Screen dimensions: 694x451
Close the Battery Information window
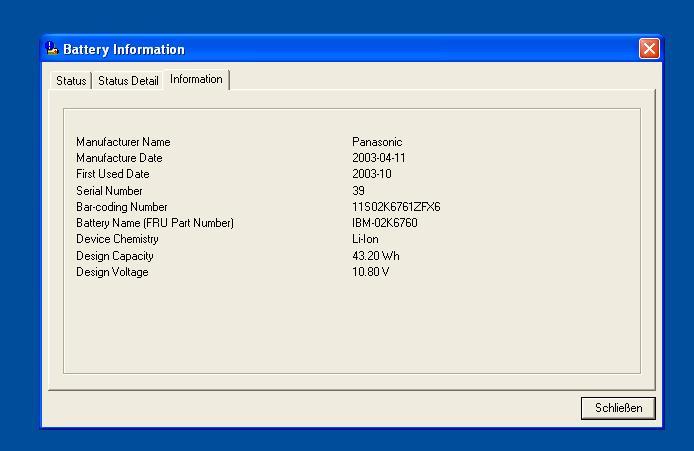click(x=649, y=49)
